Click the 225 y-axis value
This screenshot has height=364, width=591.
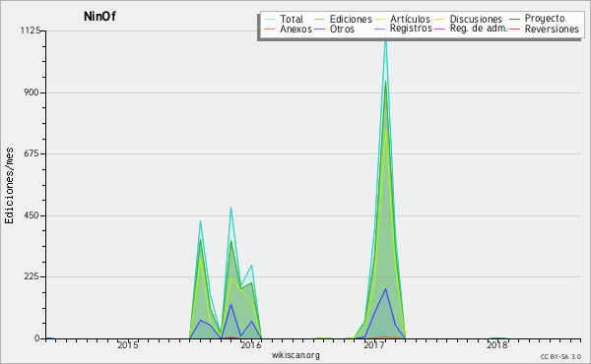click(32, 277)
